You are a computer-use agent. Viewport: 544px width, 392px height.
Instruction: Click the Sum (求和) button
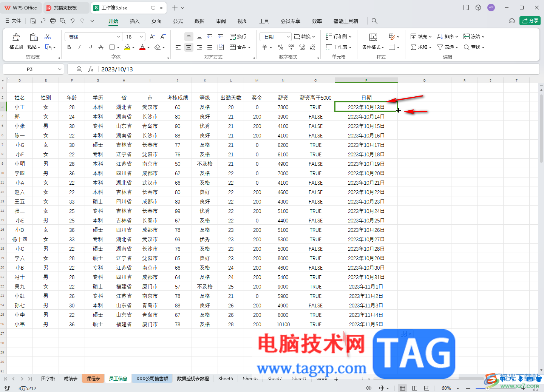(x=421, y=47)
